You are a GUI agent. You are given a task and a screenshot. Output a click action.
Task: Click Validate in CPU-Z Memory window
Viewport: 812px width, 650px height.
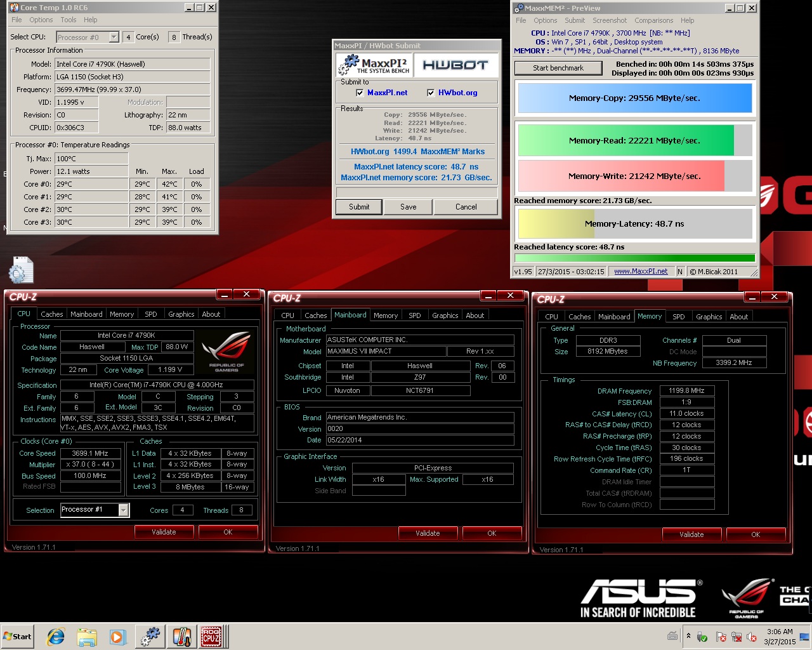691,534
